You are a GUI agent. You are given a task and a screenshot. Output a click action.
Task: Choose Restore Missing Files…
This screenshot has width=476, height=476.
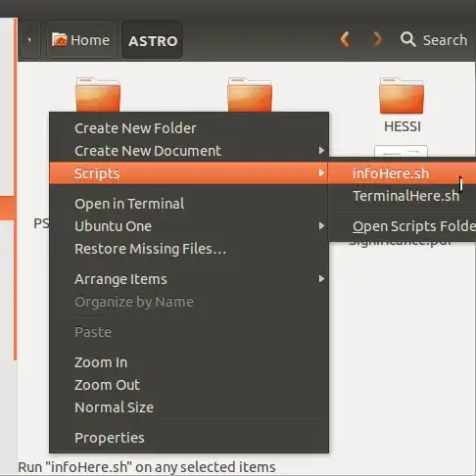coord(189,249)
